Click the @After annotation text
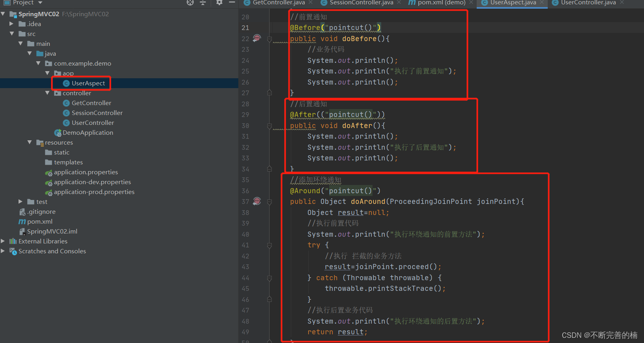Viewport: 644px width, 343px height. tap(303, 115)
